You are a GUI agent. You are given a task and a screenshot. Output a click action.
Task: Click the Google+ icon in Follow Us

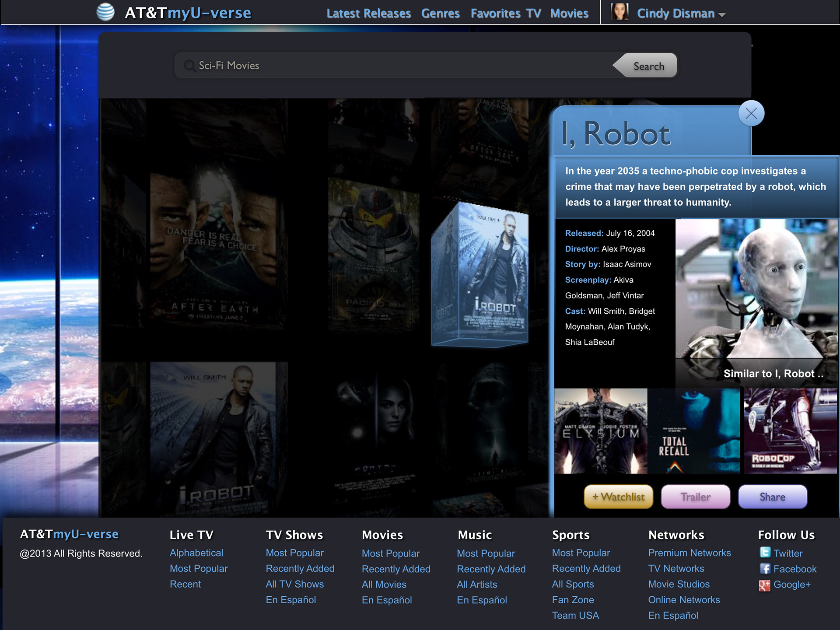[x=765, y=584]
